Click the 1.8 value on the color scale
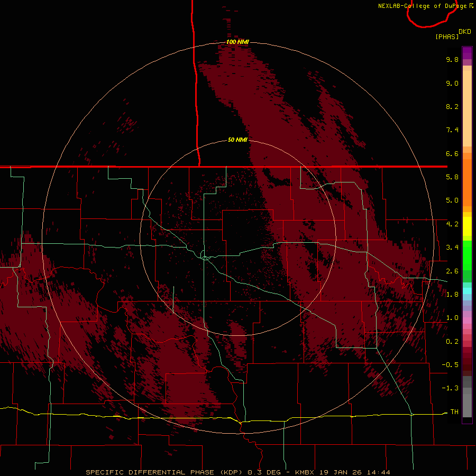Viewport: 476px width, 476px height. click(x=452, y=295)
